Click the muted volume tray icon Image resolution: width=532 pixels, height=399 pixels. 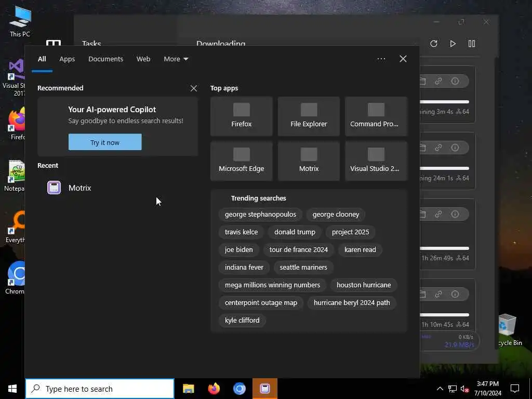(x=464, y=389)
